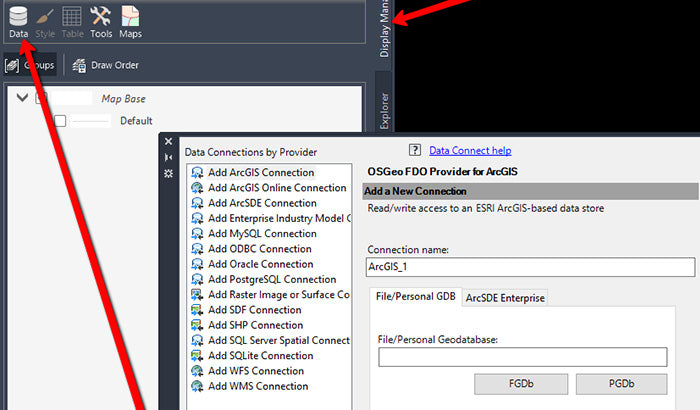Collapse the Map Base group
Screen dimensions: 700x410
pyautogui.click(x=22, y=97)
